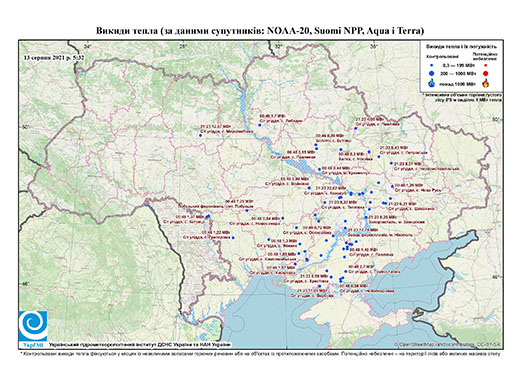Select the small red dot in the legend

point(485,65)
